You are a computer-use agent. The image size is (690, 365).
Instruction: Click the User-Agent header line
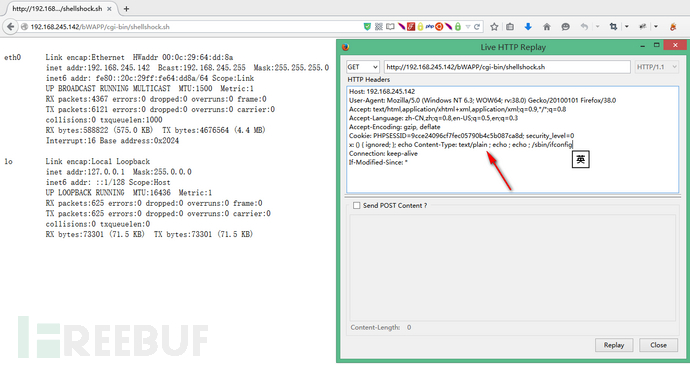482,100
